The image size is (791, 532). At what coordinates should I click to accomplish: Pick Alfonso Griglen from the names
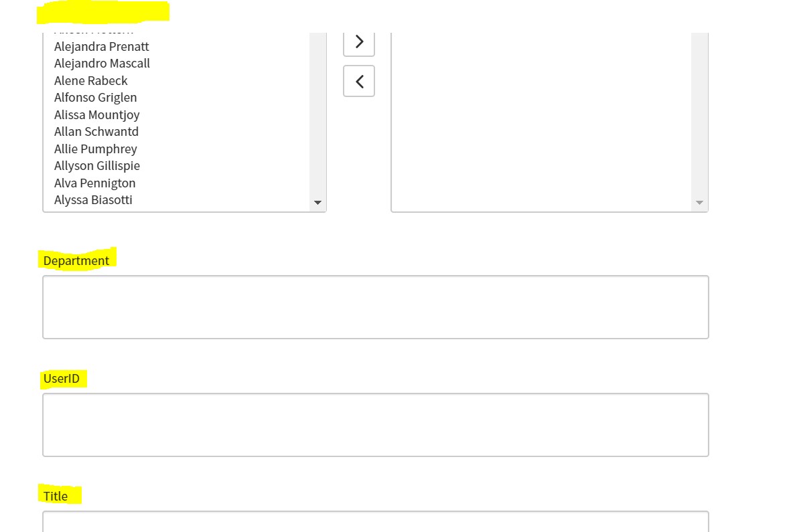[96, 98]
